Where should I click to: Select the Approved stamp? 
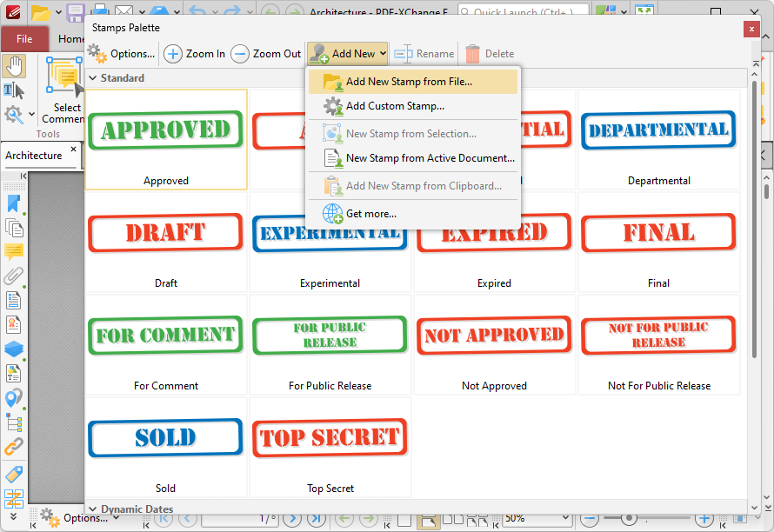tap(166, 140)
